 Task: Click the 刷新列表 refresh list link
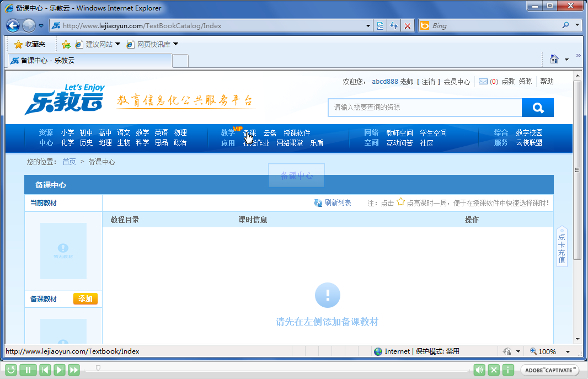[x=338, y=203]
